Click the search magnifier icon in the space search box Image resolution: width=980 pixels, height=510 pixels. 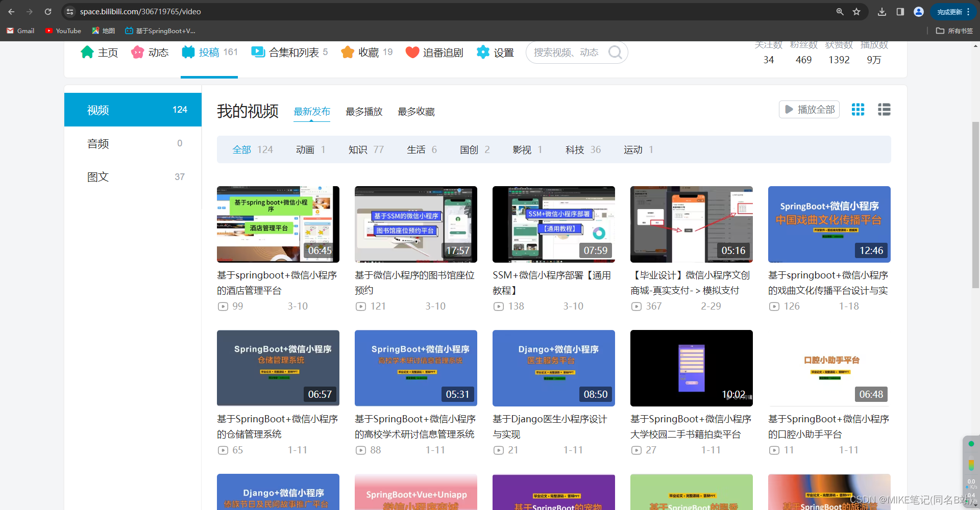pyautogui.click(x=615, y=52)
